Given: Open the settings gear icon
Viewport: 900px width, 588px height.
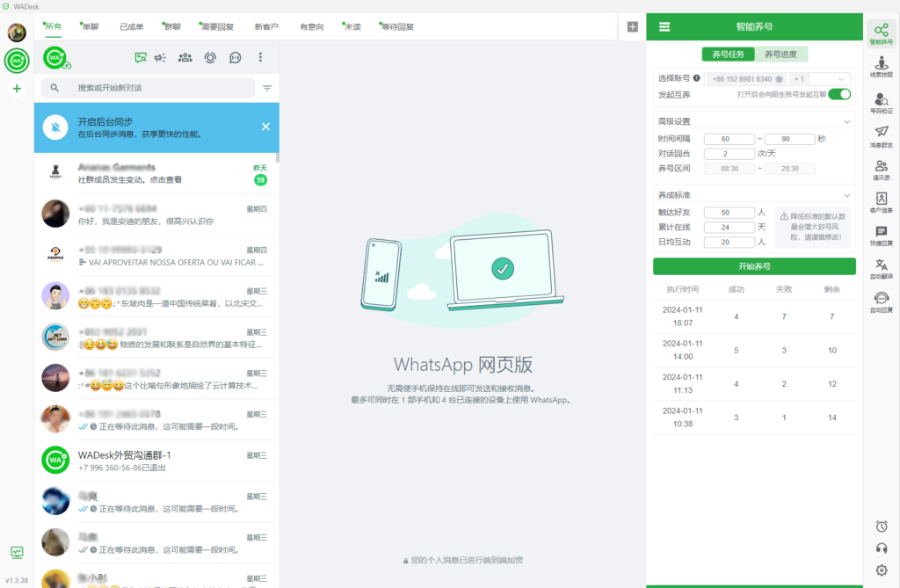Looking at the screenshot, I should (x=882, y=570).
